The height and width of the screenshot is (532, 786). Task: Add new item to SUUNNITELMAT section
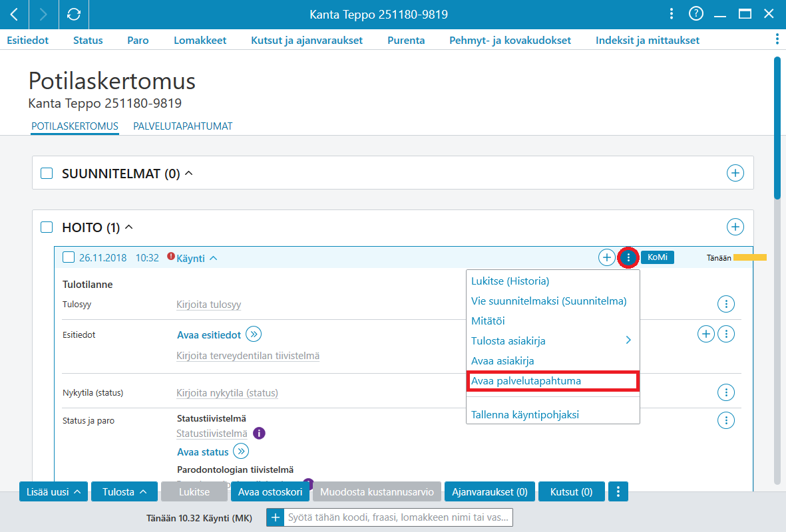[x=735, y=174]
